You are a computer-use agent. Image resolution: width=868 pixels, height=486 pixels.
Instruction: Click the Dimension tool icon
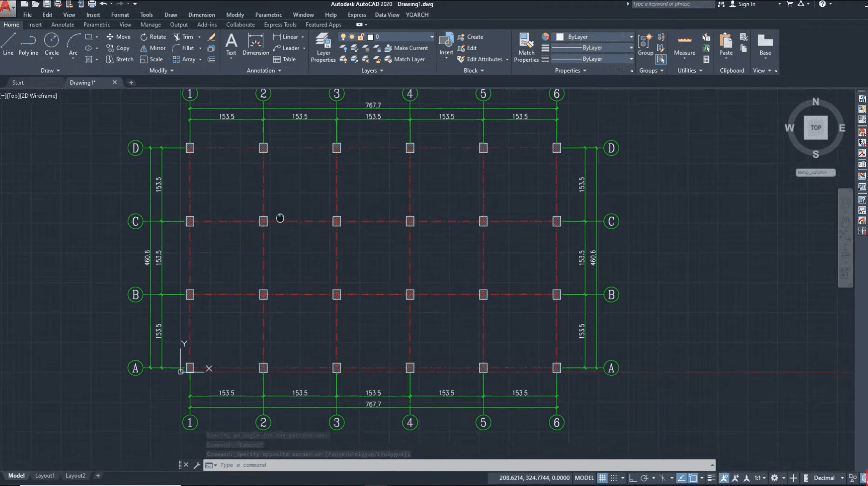pos(255,45)
